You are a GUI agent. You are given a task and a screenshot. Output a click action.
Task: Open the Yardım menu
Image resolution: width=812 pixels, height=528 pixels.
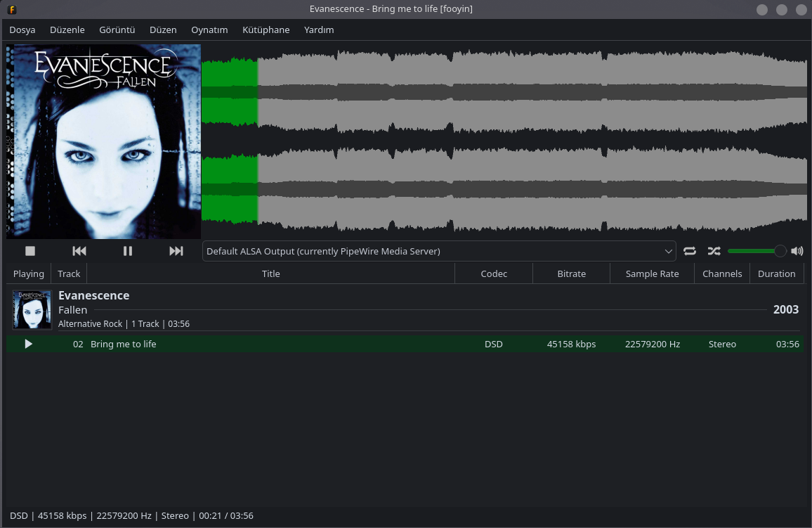319,30
